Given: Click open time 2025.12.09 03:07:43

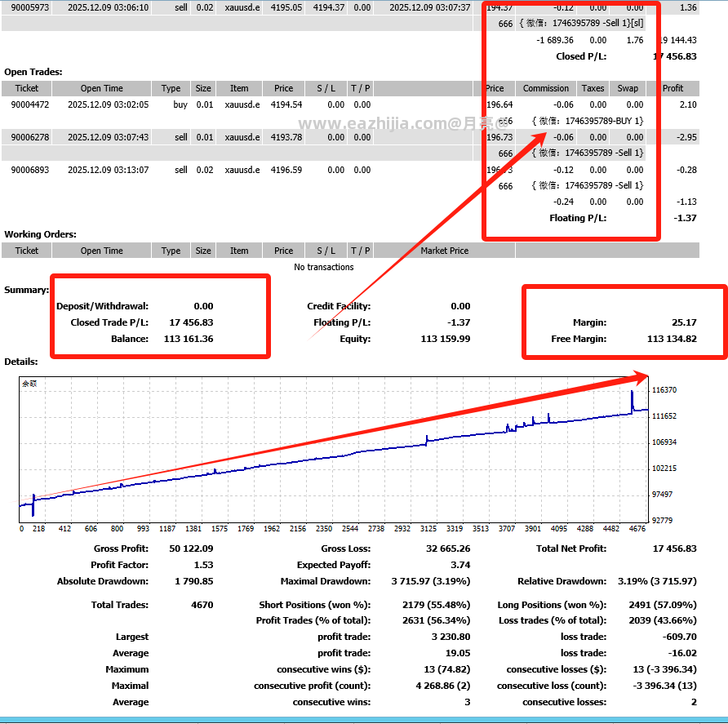Looking at the screenshot, I should click(109, 137).
